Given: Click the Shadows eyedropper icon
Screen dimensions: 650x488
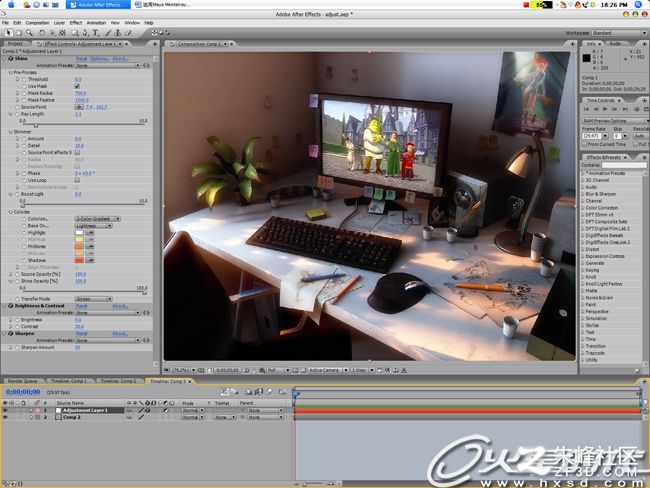Looking at the screenshot, I should 90,260.
